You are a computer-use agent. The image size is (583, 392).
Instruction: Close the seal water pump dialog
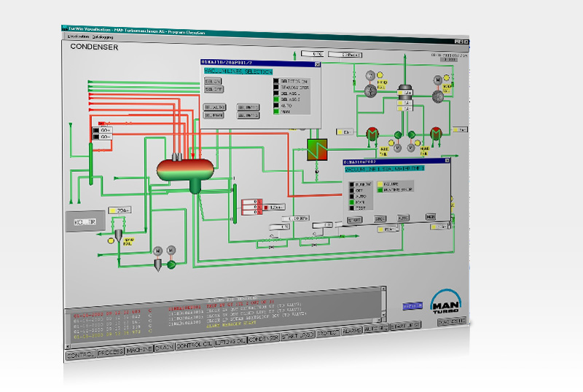pos(447,160)
